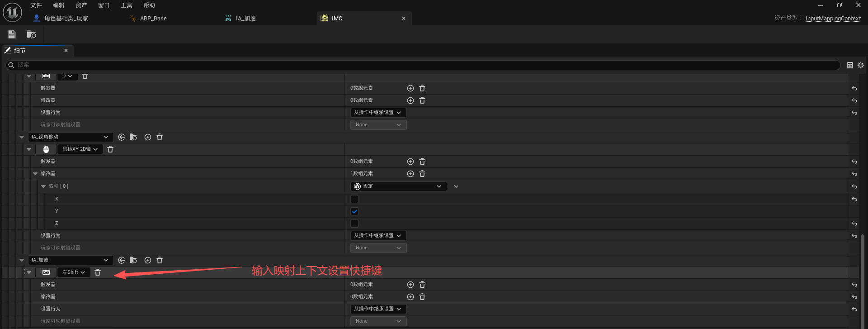This screenshot has height=329, width=868.
Task: Clear all modifiers under the D key
Action: click(x=422, y=100)
